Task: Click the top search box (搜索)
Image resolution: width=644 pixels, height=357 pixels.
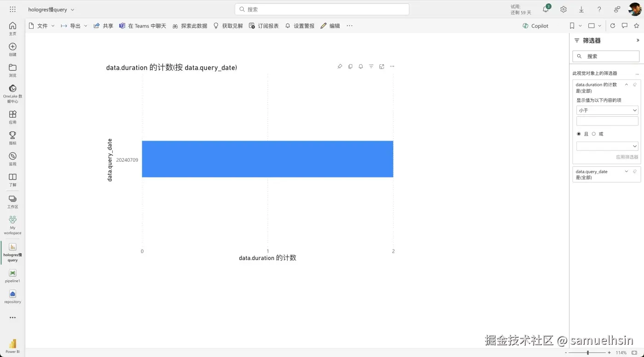Action: (x=322, y=9)
